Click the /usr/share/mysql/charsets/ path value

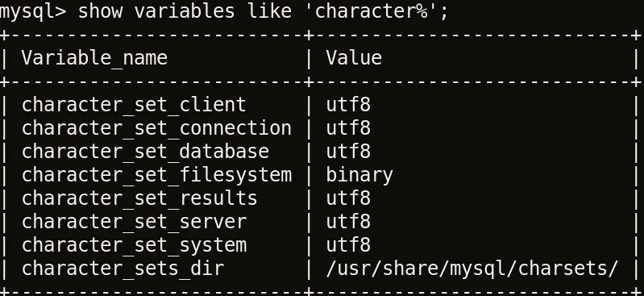click(x=472, y=269)
